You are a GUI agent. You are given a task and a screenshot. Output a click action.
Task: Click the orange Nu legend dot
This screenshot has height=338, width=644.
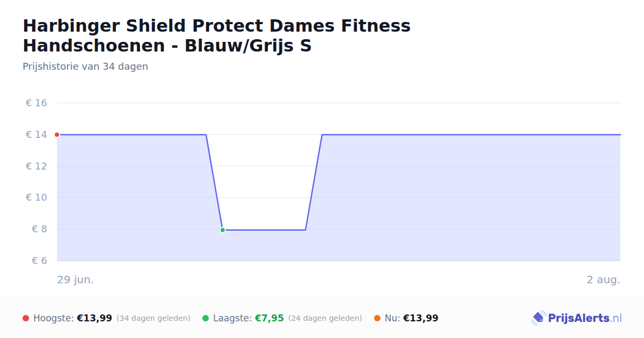377,318
